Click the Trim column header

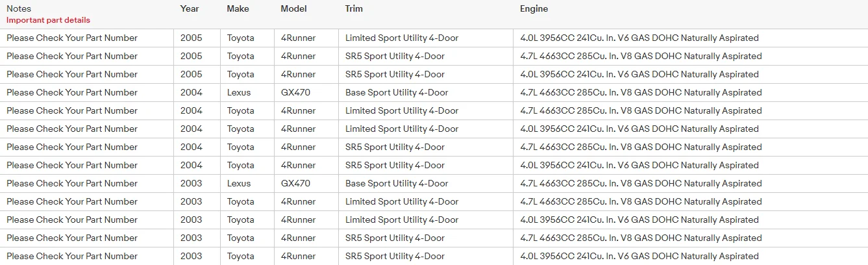[354, 9]
